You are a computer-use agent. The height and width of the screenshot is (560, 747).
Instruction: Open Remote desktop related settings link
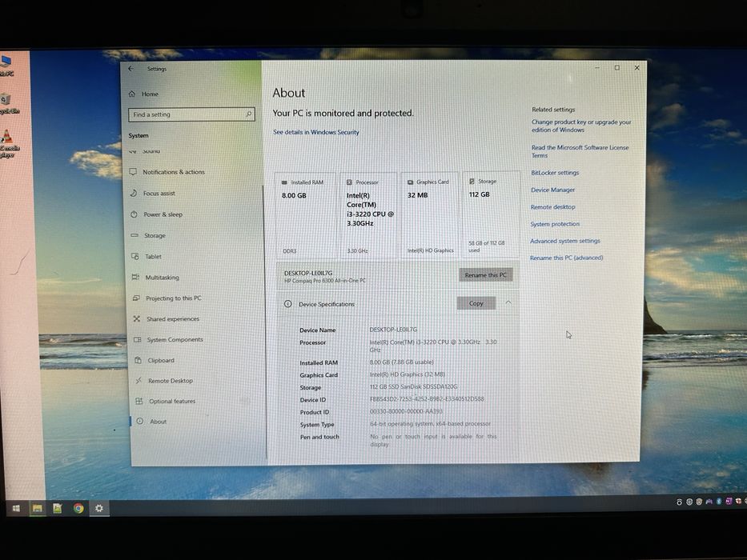pos(552,207)
